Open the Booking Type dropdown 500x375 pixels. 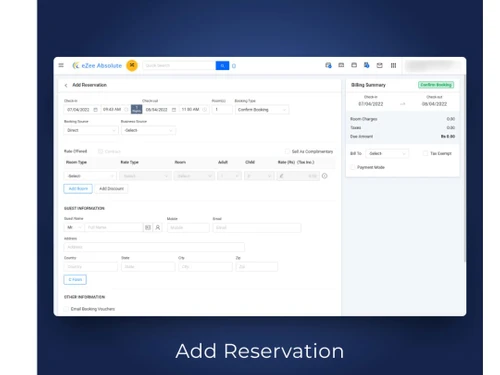point(262,110)
